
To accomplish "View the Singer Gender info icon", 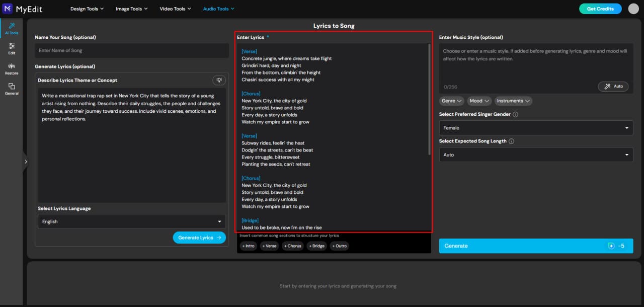I will (x=514, y=114).
